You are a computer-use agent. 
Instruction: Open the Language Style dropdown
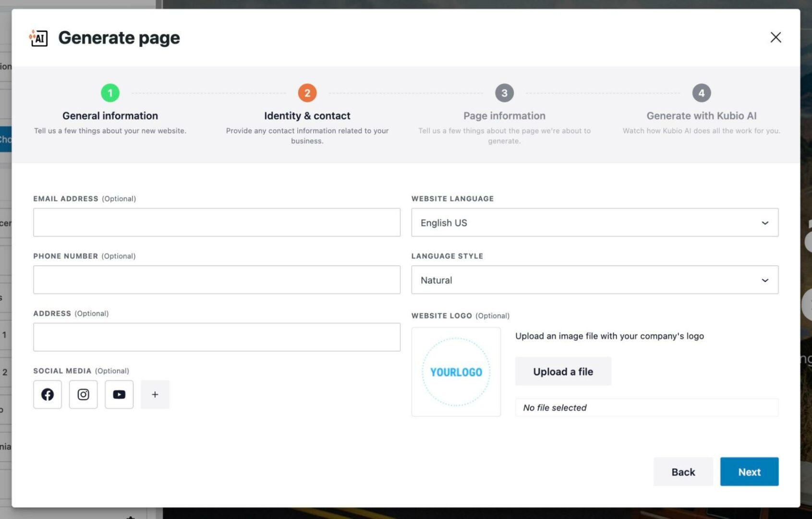594,280
